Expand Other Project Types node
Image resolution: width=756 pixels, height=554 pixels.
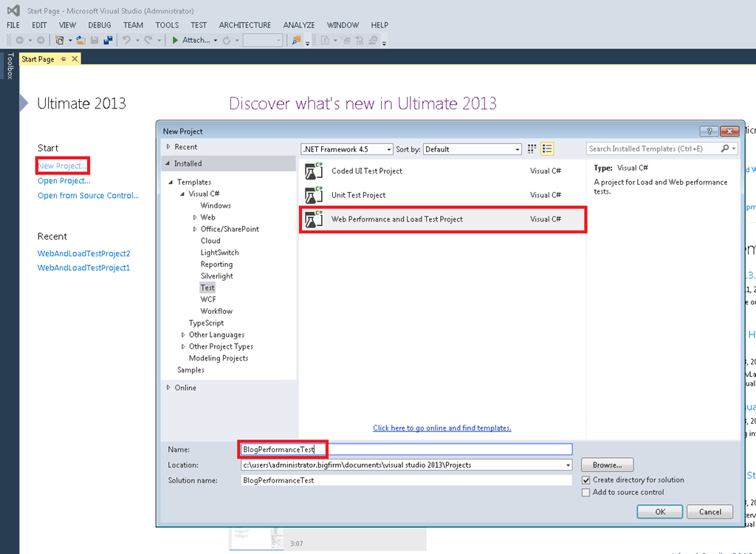(x=183, y=346)
